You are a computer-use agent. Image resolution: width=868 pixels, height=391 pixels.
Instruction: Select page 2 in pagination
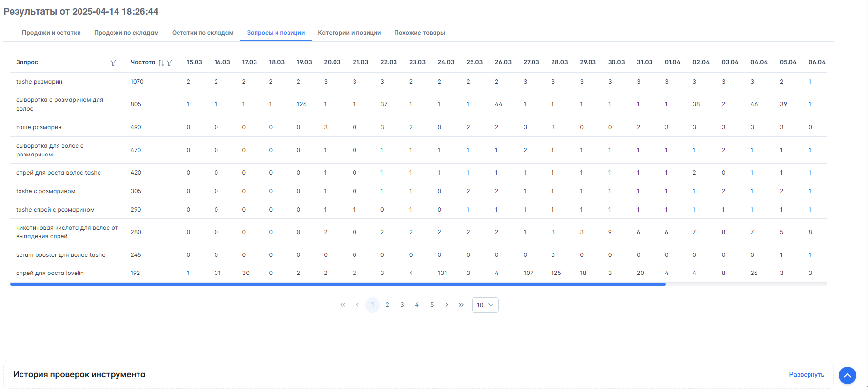[387, 305]
